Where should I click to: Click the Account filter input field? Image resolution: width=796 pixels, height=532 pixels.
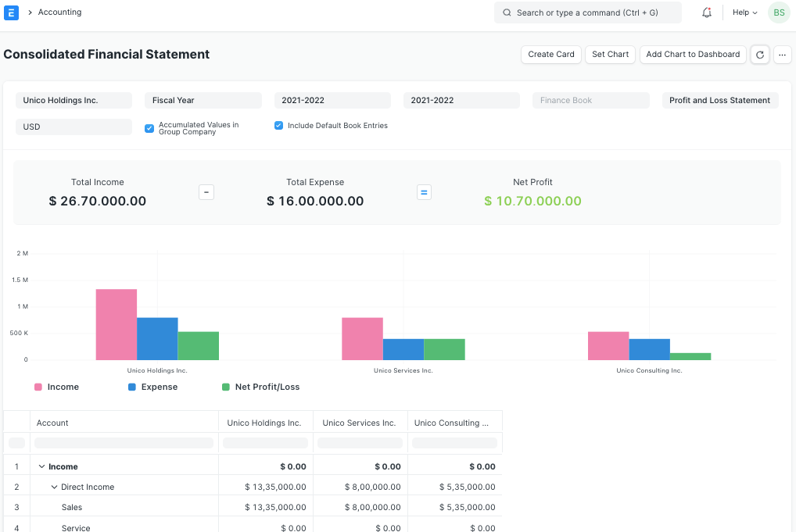pyautogui.click(x=123, y=443)
